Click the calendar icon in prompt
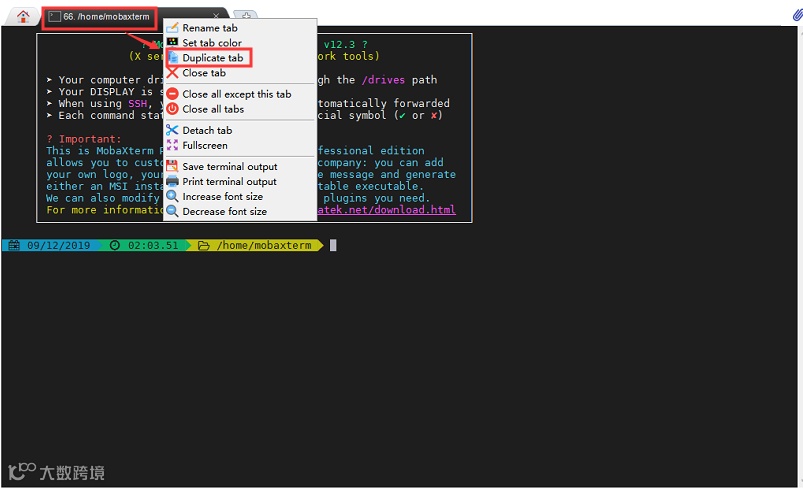 (14, 245)
